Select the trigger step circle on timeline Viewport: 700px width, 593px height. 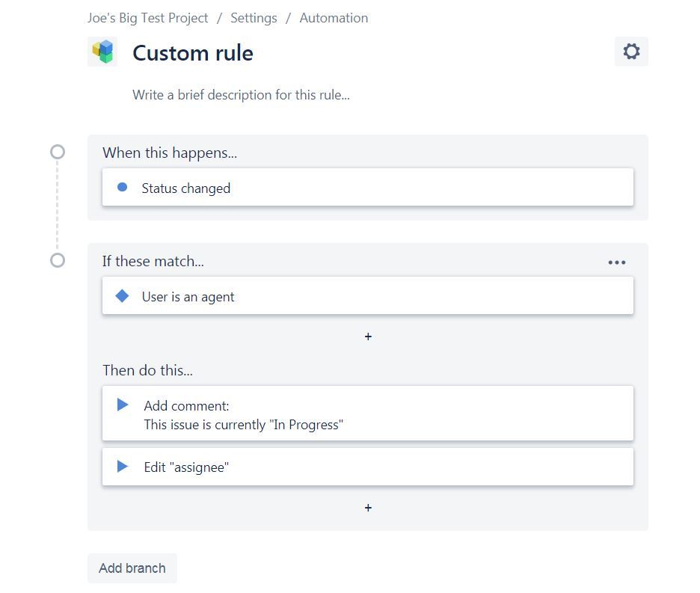pyautogui.click(x=58, y=153)
